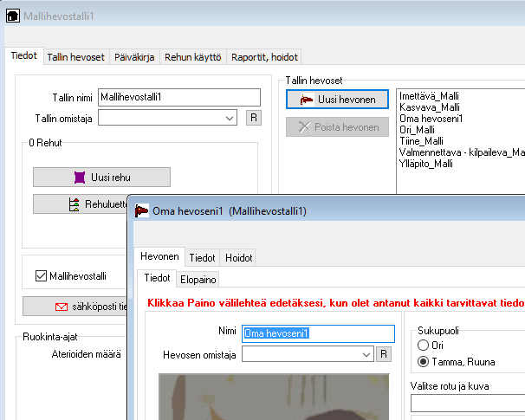Select the Tiedot tab in the stable window
Screen dimensions: 525x420
(x=23, y=55)
